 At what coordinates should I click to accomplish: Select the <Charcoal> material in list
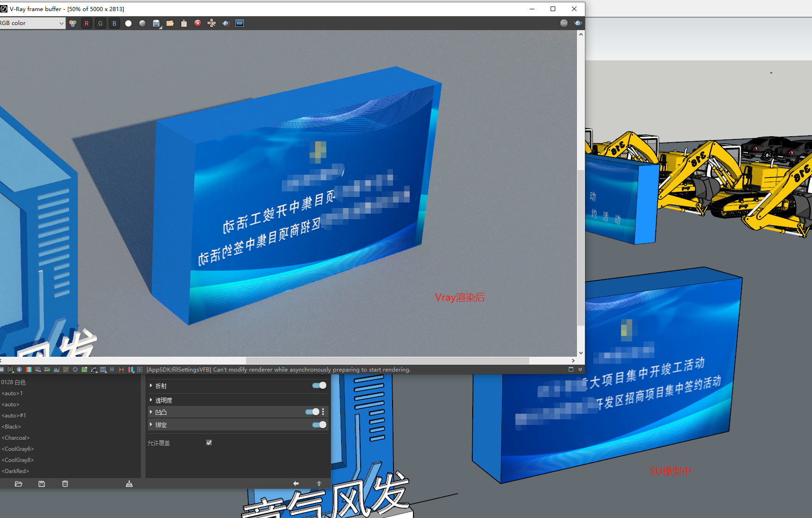click(16, 438)
